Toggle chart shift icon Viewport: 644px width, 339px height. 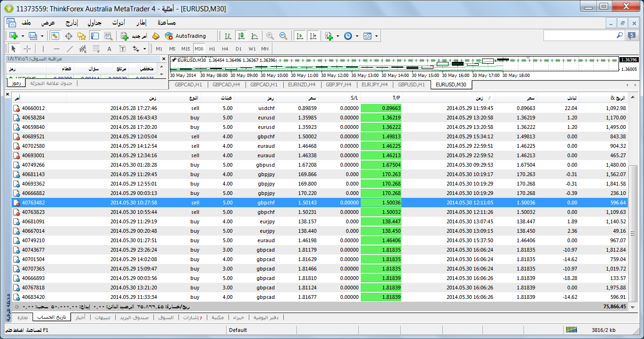point(313,36)
